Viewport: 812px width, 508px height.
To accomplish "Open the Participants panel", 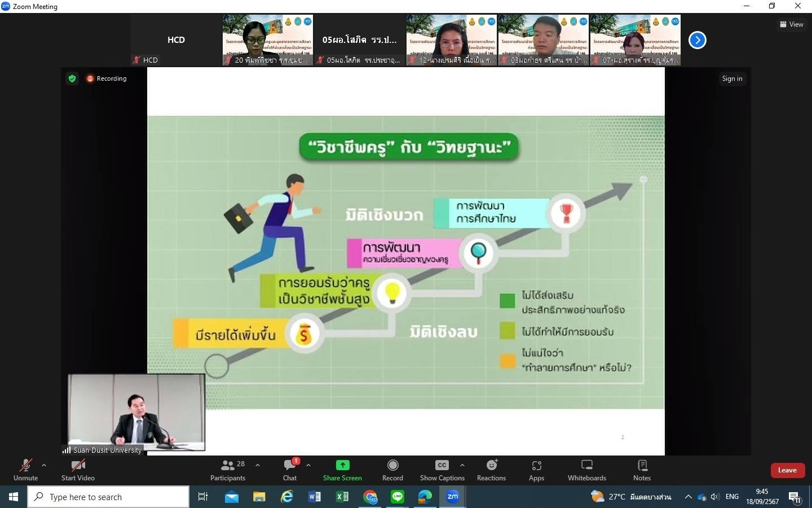I will pos(228,470).
